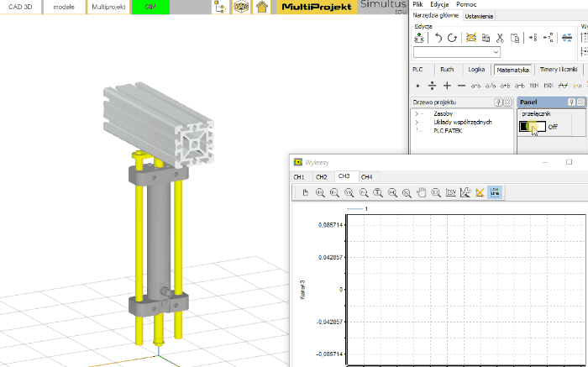588x367 pixels.
Task: Toggle the green SIM mode button
Action: coord(150,8)
